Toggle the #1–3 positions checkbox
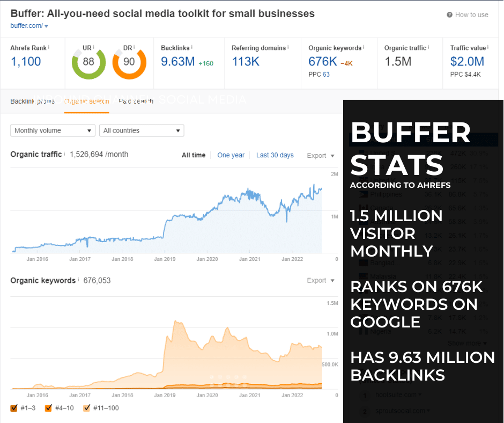 [14, 408]
